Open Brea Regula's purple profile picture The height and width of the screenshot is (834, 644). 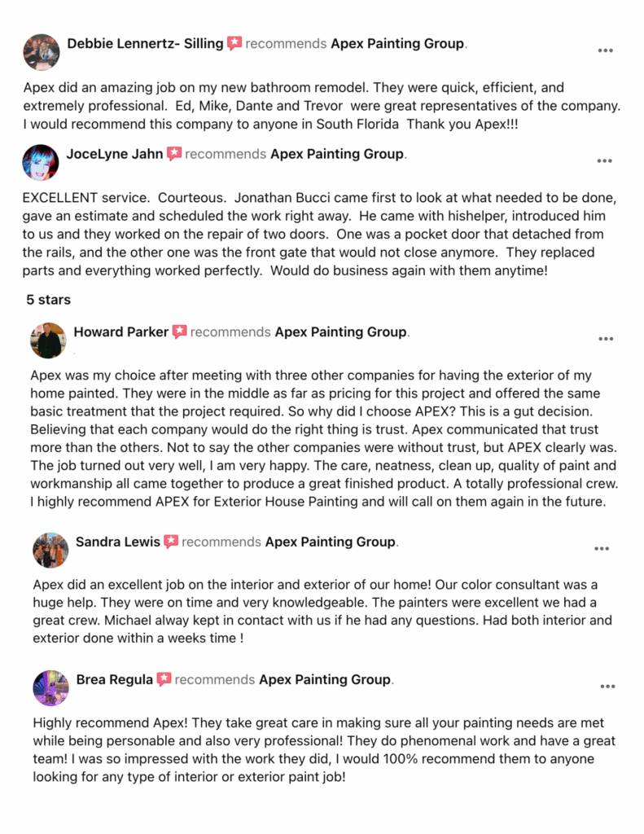tap(51, 687)
